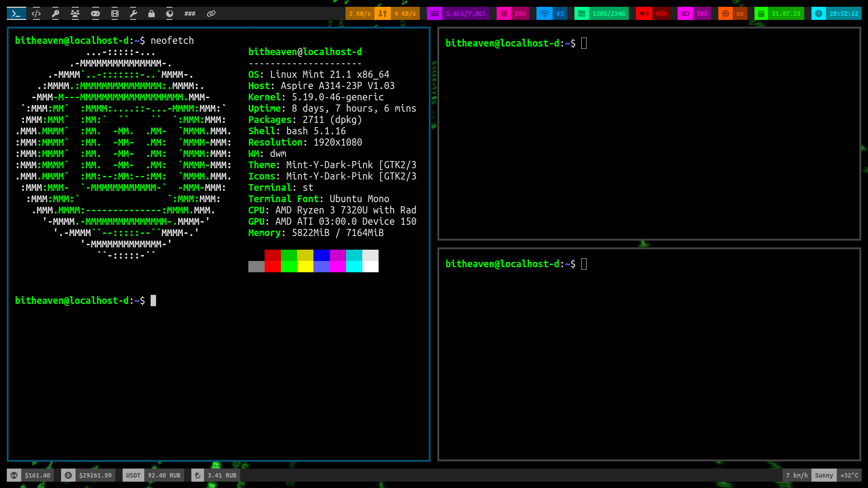The width and height of the screenshot is (868, 488).
Task: Click the green calendar icon
Action: (x=761, y=14)
